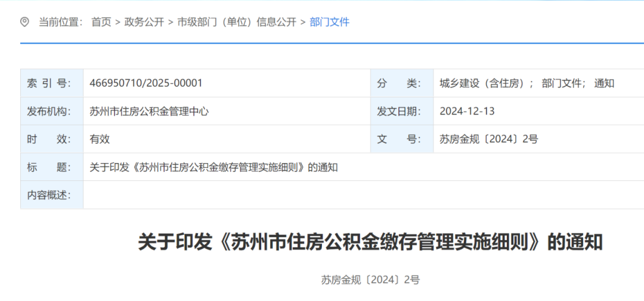The width and height of the screenshot is (644, 301).
Task: Click the document number below the heading
Action: click(370, 279)
